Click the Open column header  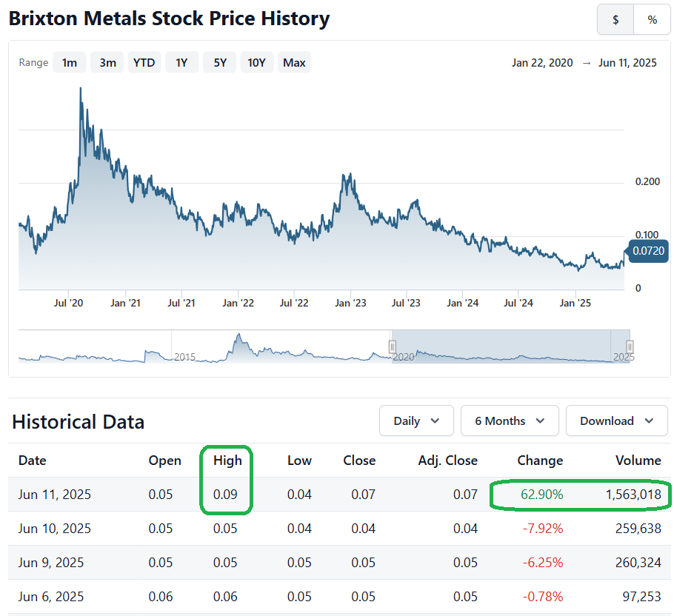(x=164, y=461)
